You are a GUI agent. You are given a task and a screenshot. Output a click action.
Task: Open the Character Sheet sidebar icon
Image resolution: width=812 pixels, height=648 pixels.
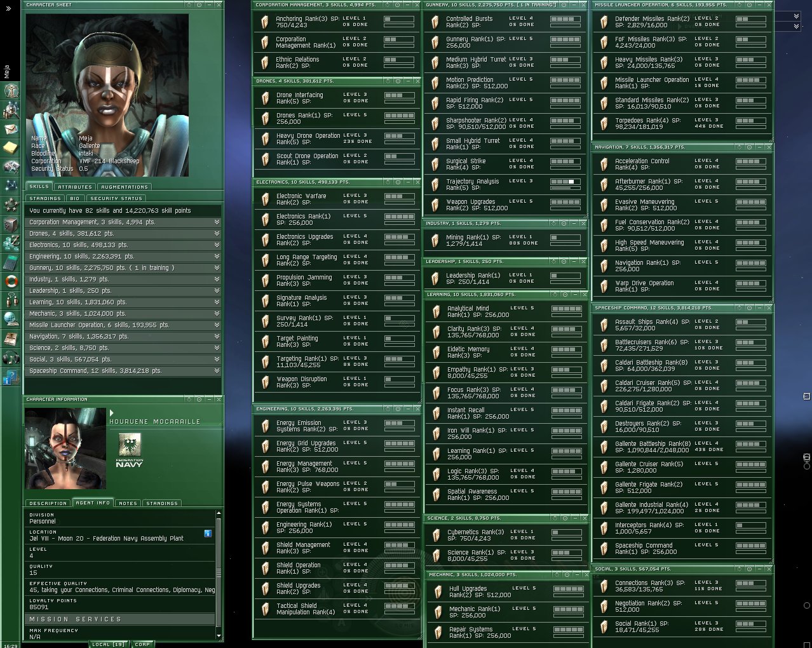point(11,91)
